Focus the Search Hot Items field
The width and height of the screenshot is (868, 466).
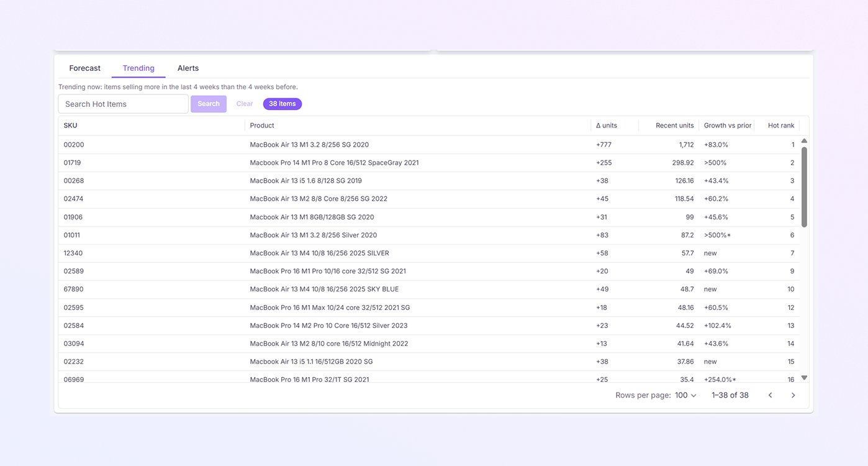point(124,104)
